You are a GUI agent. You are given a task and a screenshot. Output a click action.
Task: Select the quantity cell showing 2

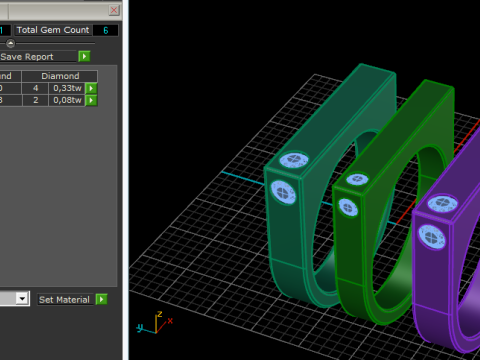coord(35,100)
